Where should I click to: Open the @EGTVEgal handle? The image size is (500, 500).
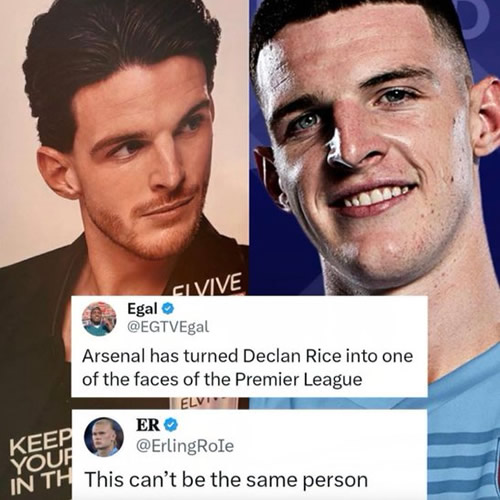tap(168, 327)
